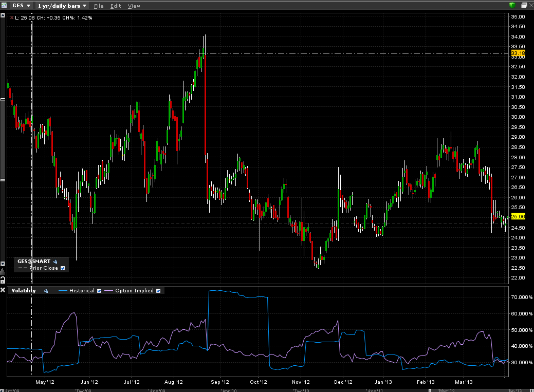534x392 pixels.
Task: Click the Sep '12 date axis label
Action: 220,382
